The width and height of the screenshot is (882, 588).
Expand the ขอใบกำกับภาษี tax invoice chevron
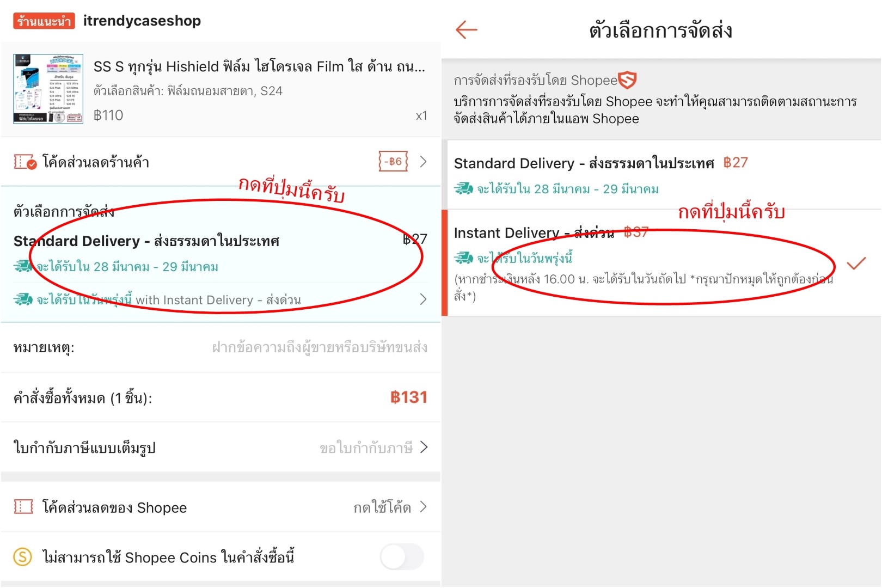point(424,448)
